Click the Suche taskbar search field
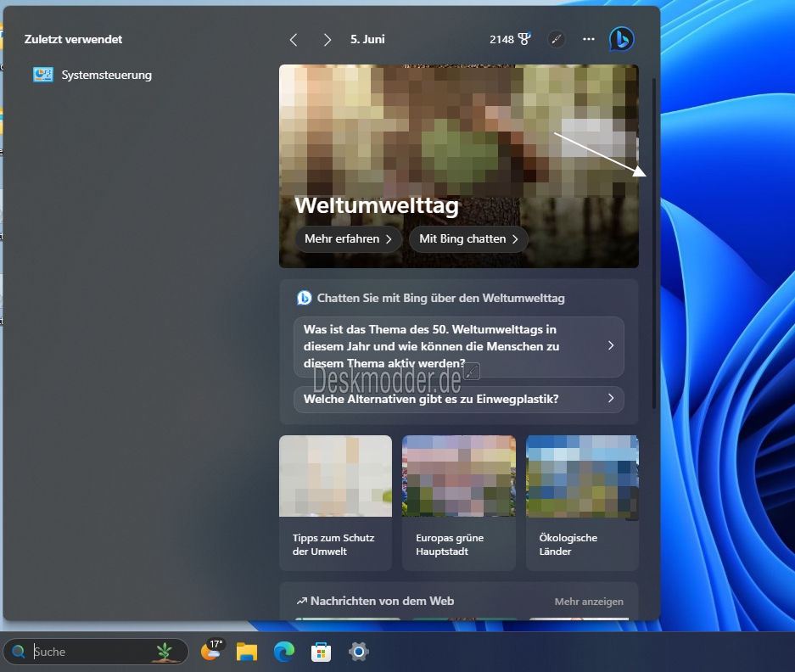Image resolution: width=795 pixels, height=672 pixels. [x=95, y=652]
